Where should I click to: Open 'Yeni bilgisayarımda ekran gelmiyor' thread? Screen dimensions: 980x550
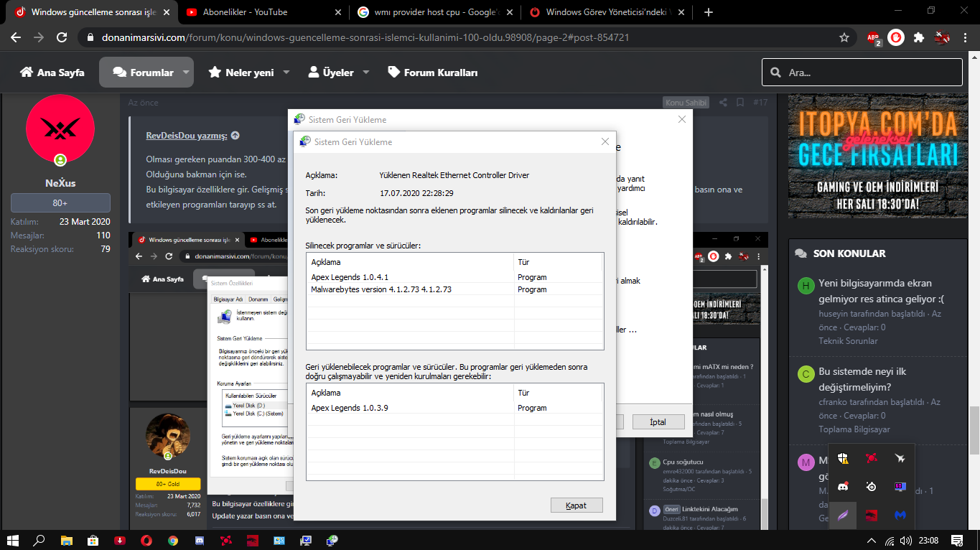[x=882, y=292]
